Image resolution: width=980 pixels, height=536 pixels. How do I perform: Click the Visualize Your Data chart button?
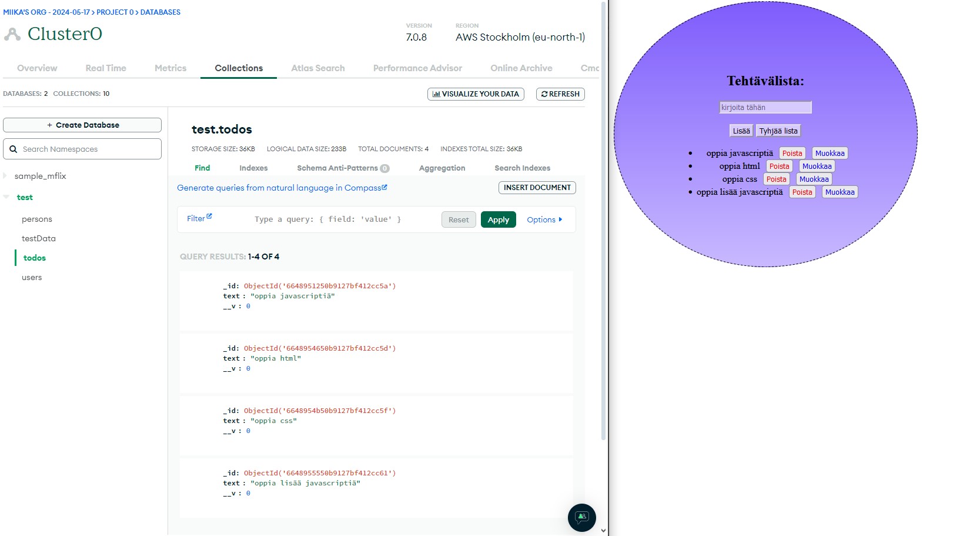point(476,94)
